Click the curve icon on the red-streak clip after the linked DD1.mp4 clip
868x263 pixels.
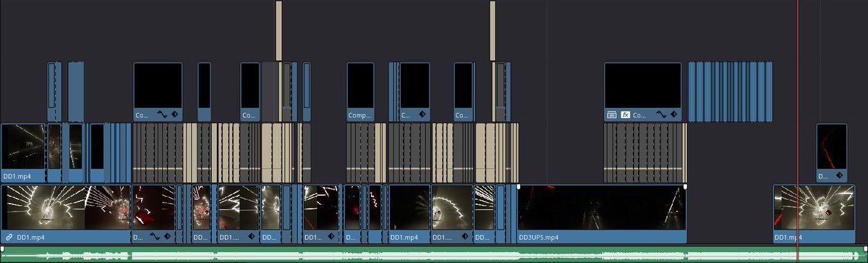pos(154,237)
